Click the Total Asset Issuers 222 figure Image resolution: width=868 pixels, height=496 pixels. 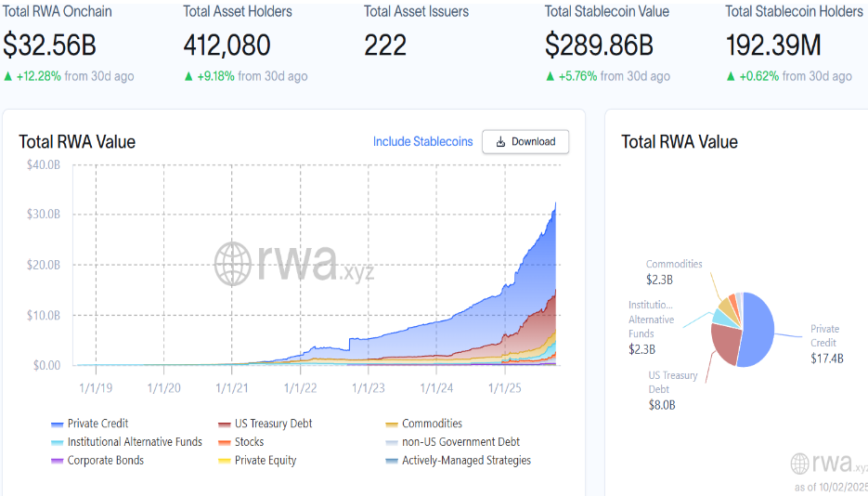pyautogui.click(x=385, y=45)
